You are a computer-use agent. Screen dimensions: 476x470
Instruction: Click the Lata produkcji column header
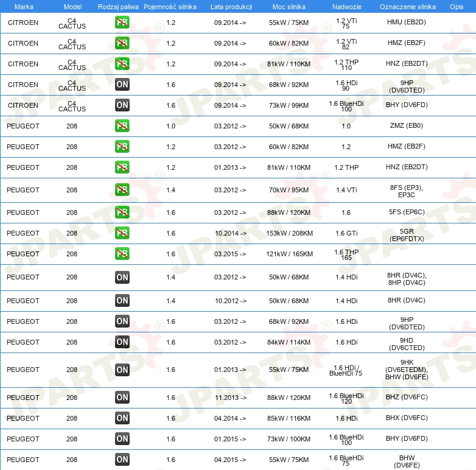click(231, 7)
